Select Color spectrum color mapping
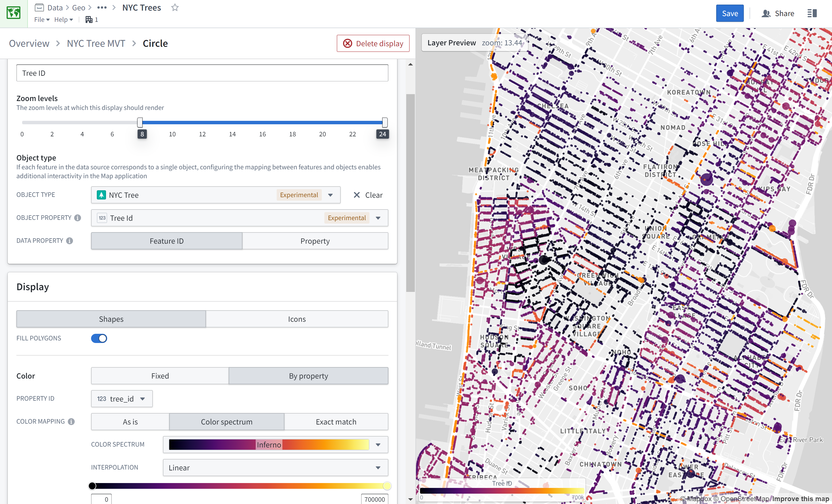The height and width of the screenshot is (504, 832). (227, 422)
